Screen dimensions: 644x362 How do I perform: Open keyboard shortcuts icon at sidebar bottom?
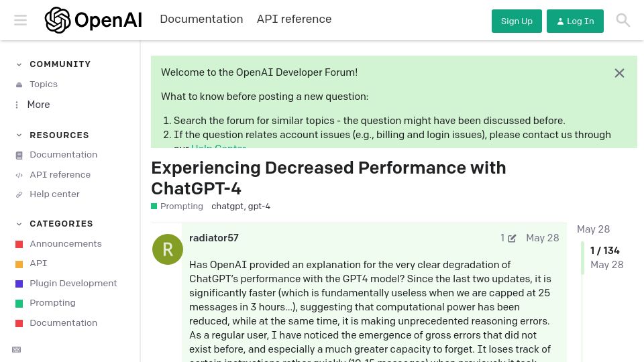(16, 350)
